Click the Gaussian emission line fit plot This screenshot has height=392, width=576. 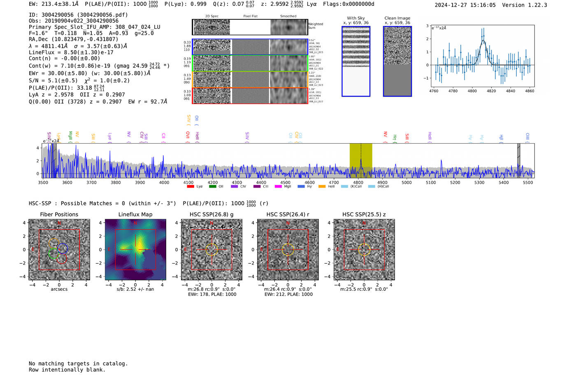tap(482, 56)
